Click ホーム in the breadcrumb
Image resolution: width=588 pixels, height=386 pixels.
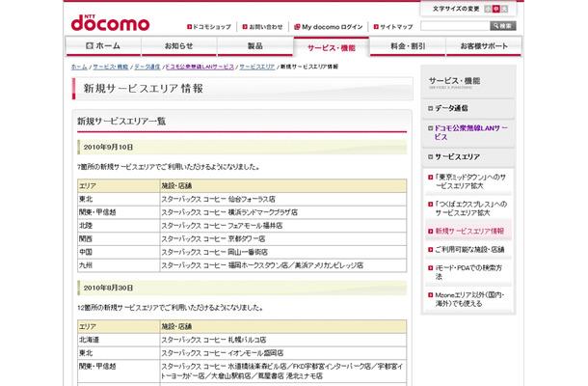point(79,67)
